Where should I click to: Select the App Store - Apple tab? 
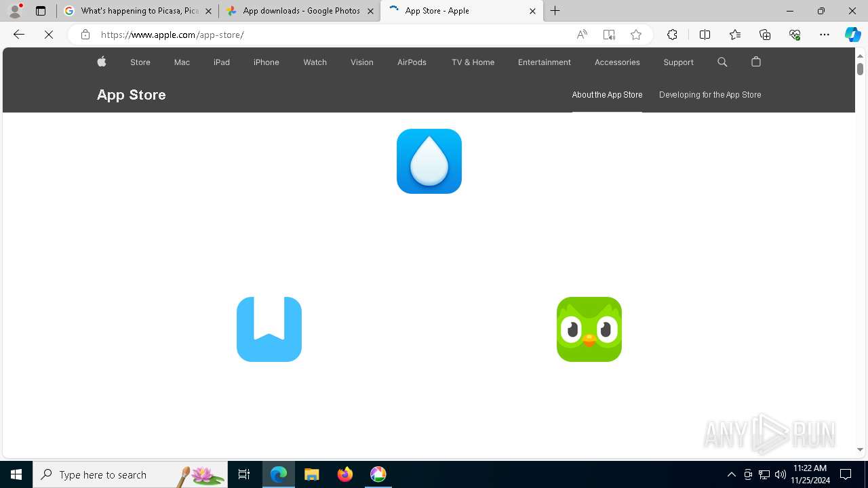462,11
